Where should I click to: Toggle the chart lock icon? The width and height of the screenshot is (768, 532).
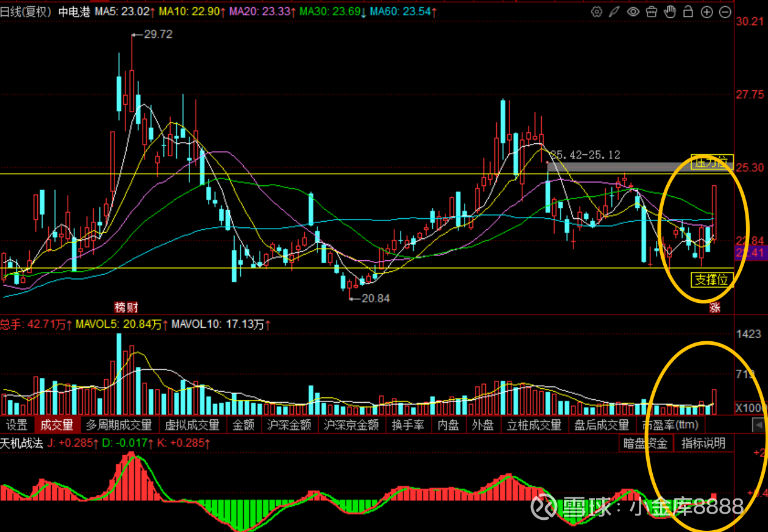[688, 12]
